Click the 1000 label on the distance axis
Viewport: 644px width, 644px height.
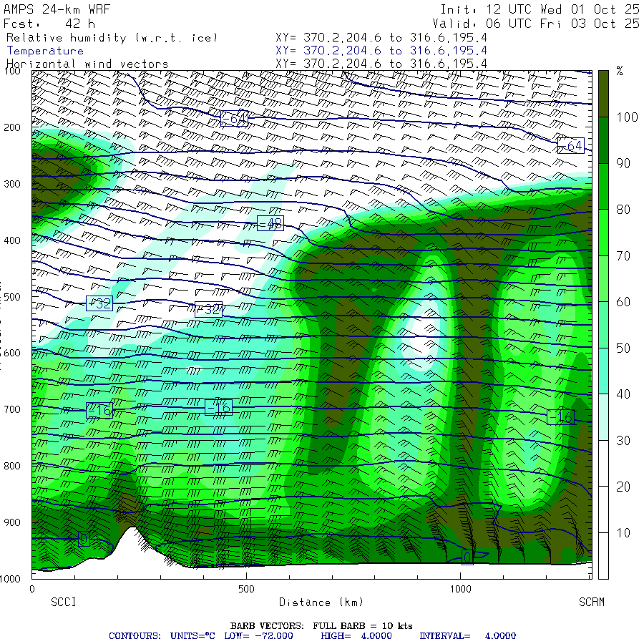[460, 589]
